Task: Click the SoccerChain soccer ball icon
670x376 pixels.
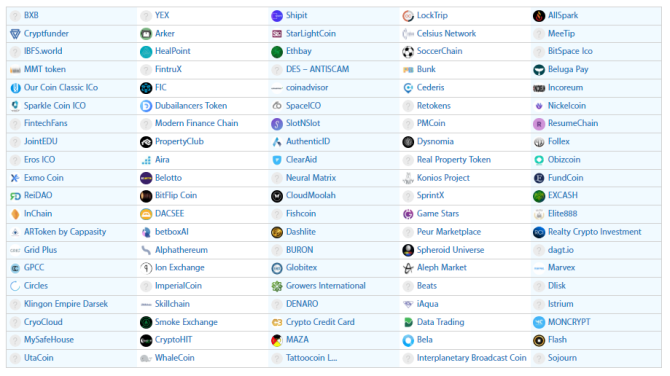Action: coord(408,52)
